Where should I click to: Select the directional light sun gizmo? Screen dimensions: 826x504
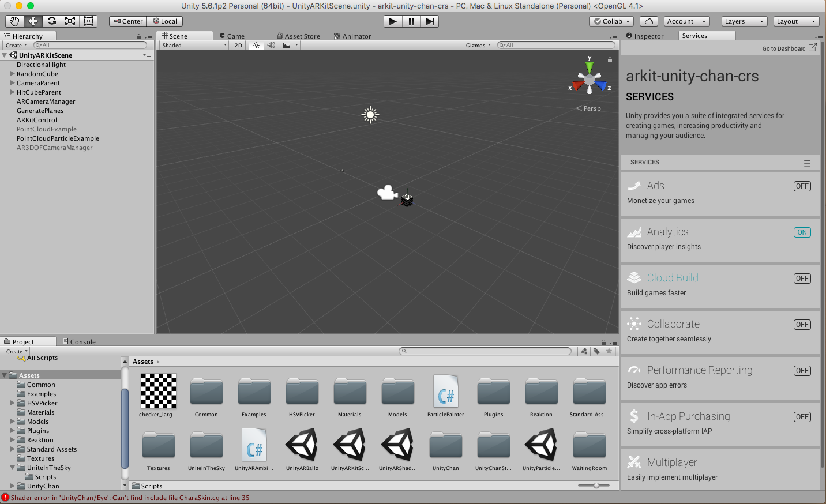click(370, 115)
